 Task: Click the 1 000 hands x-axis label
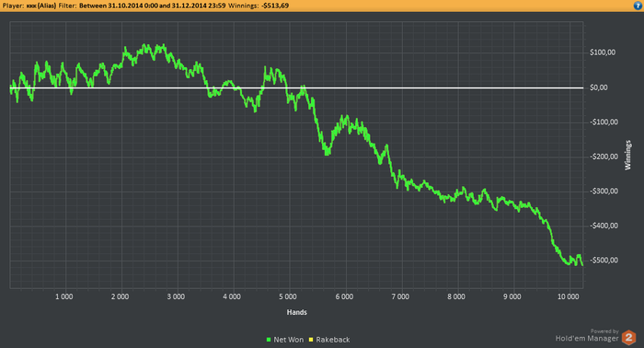coord(63,296)
